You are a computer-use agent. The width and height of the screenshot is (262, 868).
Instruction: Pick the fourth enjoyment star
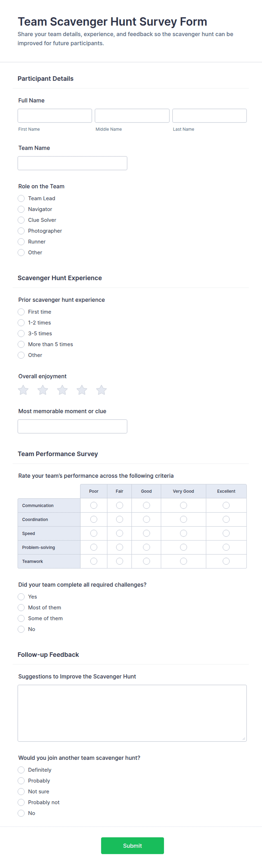[x=82, y=390]
